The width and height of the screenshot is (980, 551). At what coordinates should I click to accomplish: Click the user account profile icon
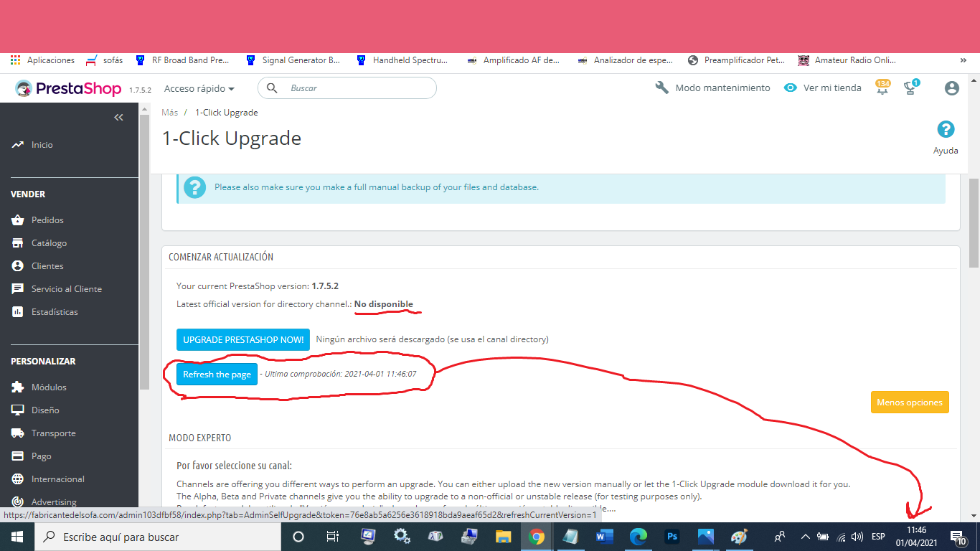pos(951,88)
